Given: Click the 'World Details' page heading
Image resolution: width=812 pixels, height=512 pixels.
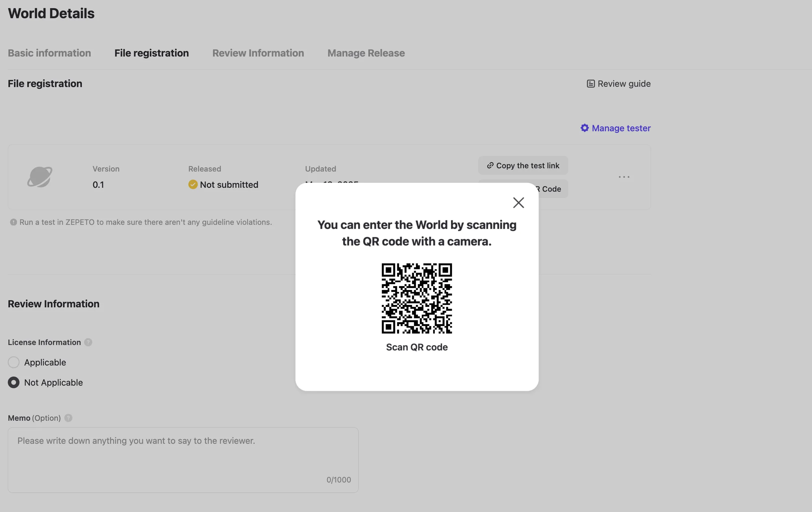Looking at the screenshot, I should pyautogui.click(x=51, y=14).
